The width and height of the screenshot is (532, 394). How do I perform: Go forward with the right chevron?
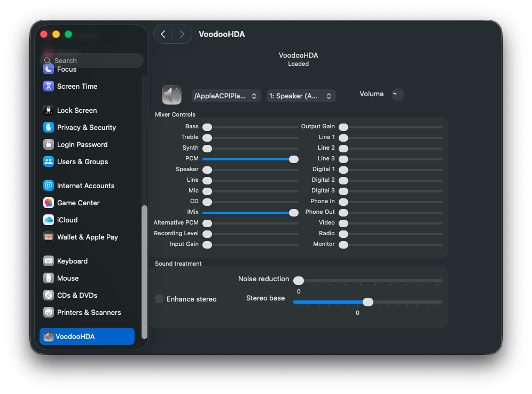pyautogui.click(x=182, y=34)
